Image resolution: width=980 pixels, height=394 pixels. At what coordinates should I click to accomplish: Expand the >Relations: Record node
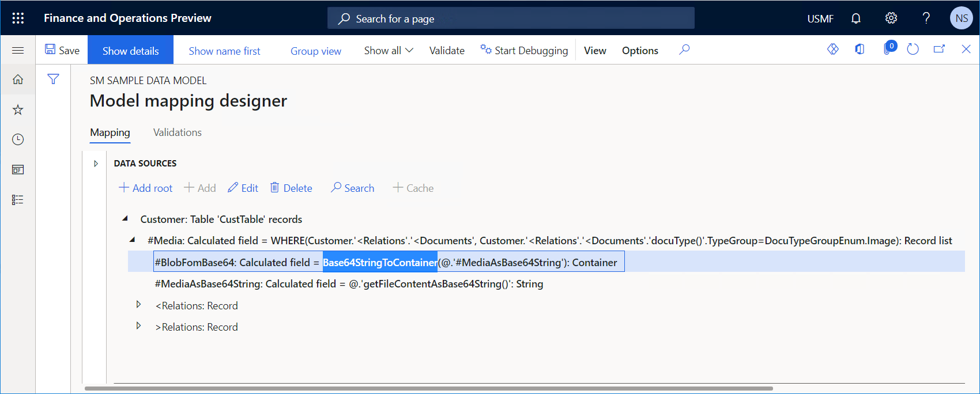point(138,325)
